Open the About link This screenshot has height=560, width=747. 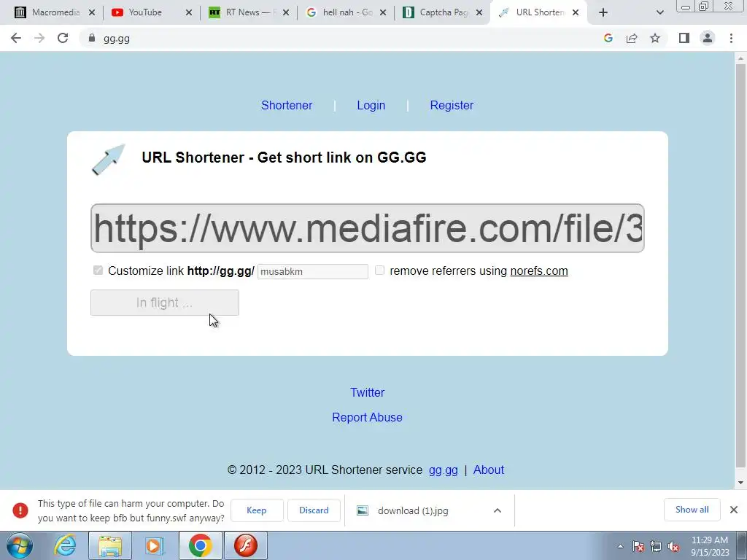[489, 470]
